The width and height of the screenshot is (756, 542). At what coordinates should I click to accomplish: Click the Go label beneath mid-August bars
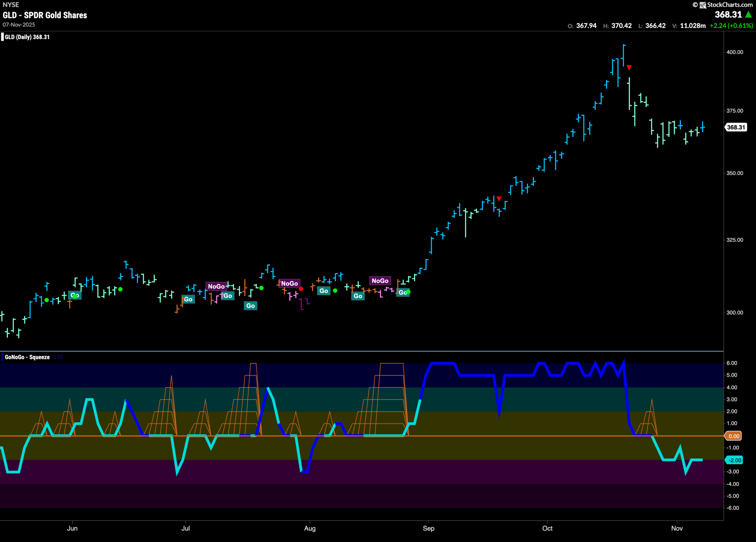(x=358, y=296)
